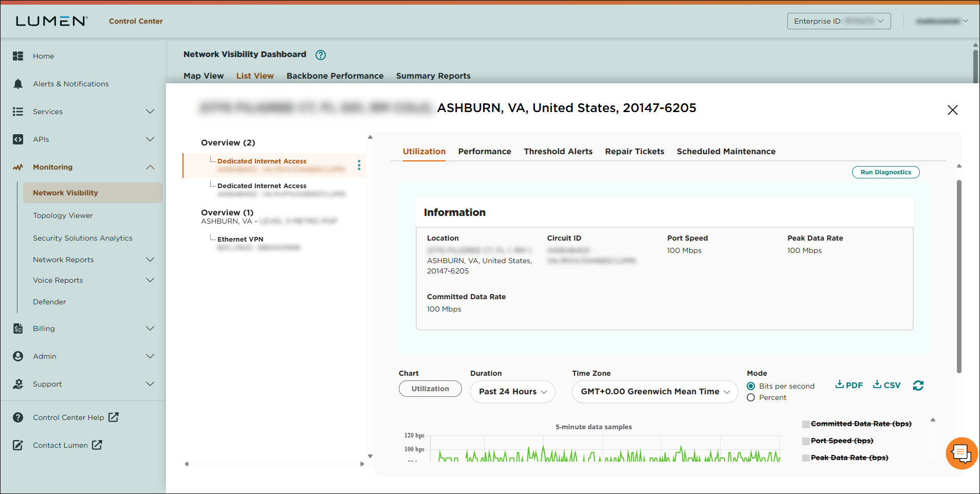Download the chart as PDF

coord(848,385)
